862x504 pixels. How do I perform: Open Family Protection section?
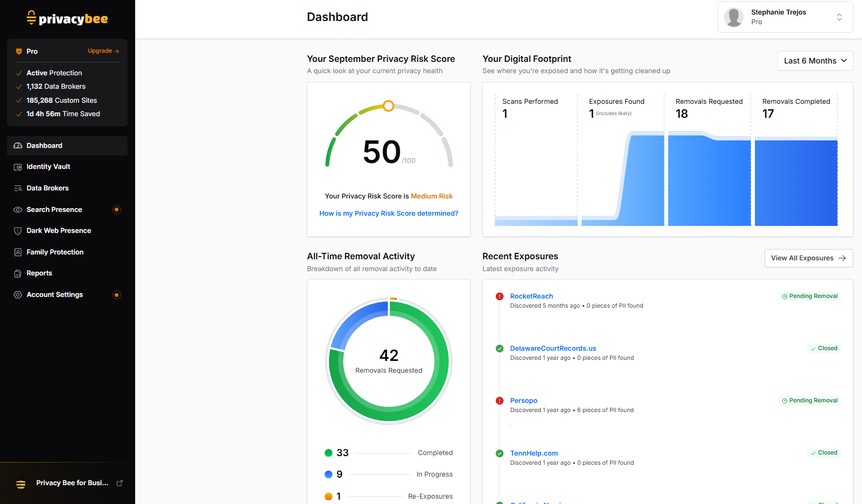click(67, 252)
